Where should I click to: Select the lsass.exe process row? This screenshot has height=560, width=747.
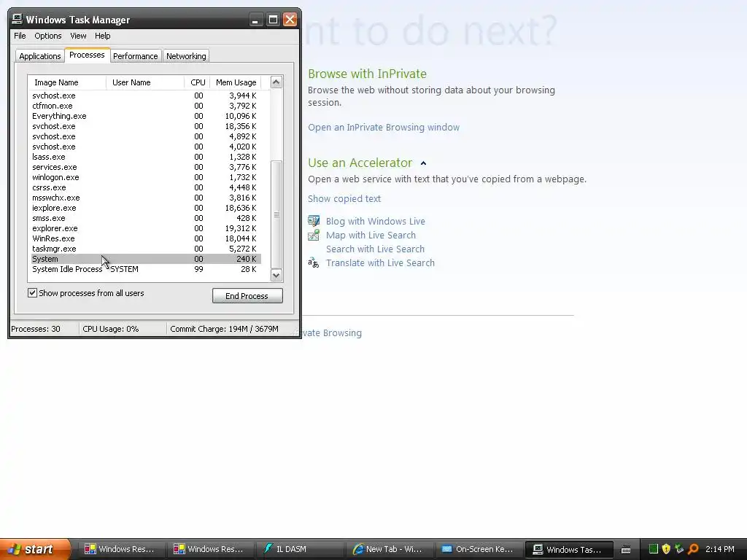point(146,157)
